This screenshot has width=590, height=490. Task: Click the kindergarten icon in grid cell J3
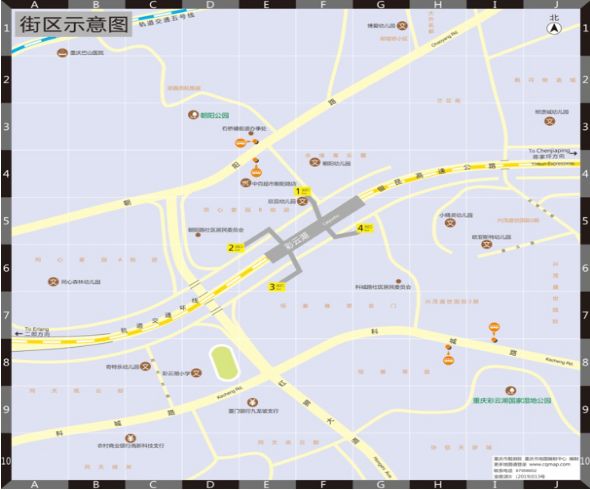550,121
